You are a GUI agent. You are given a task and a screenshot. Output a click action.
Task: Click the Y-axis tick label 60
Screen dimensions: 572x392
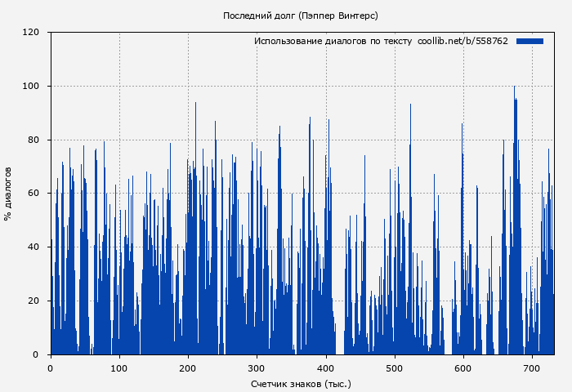pyautogui.click(x=34, y=194)
